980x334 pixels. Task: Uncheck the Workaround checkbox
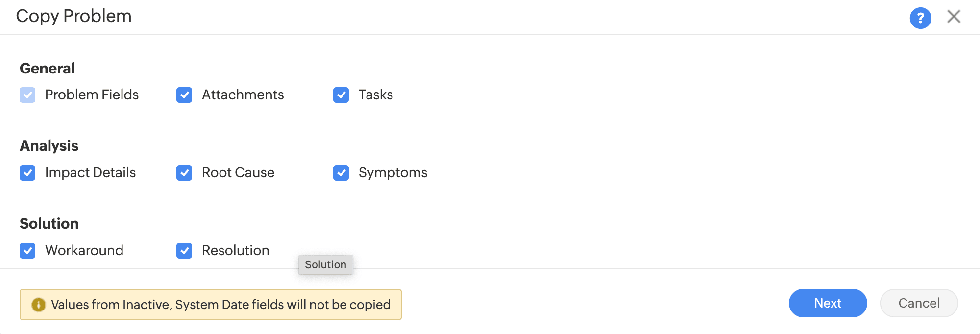[27, 251]
